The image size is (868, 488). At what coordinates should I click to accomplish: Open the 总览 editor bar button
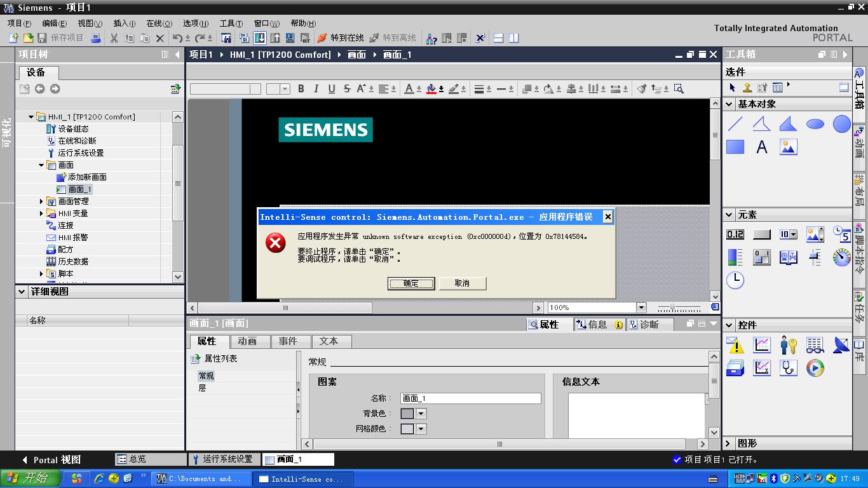[151, 459]
